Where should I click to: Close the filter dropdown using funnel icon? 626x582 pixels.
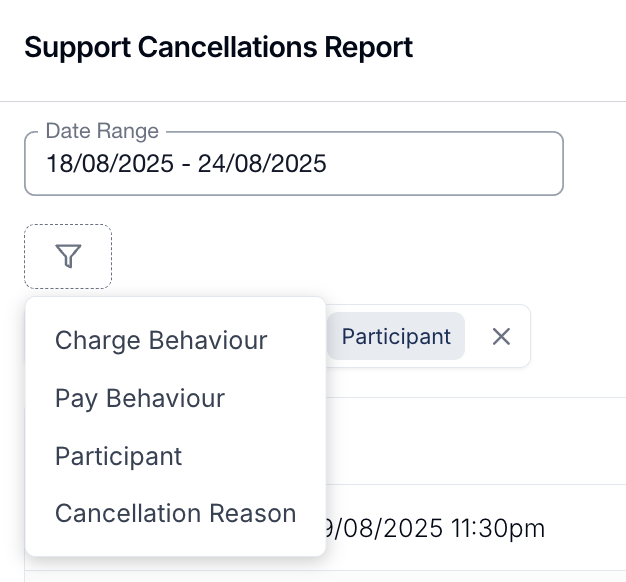[x=68, y=256]
